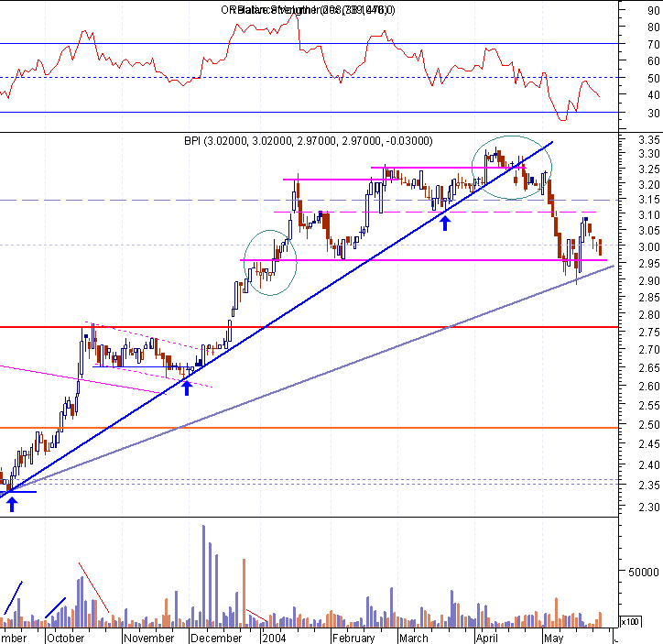Click the 50000 label on volume axis
This screenshot has width=663, height=644.
(644, 573)
